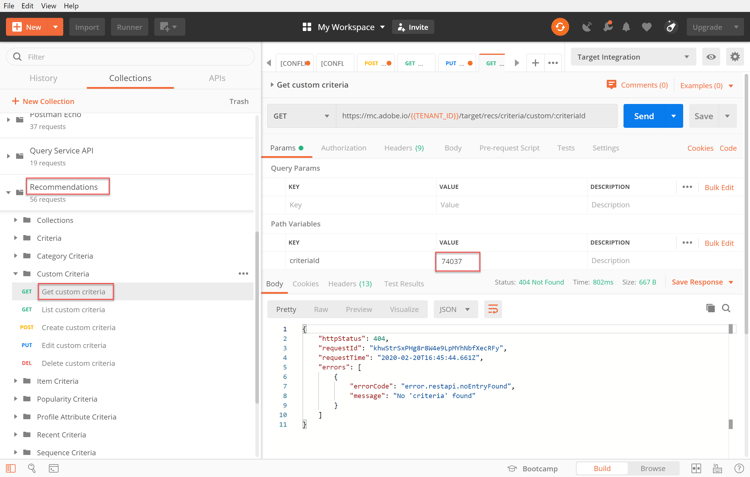Collapse the Recommendations collection
This screenshot has height=477, width=750.
[8, 192]
